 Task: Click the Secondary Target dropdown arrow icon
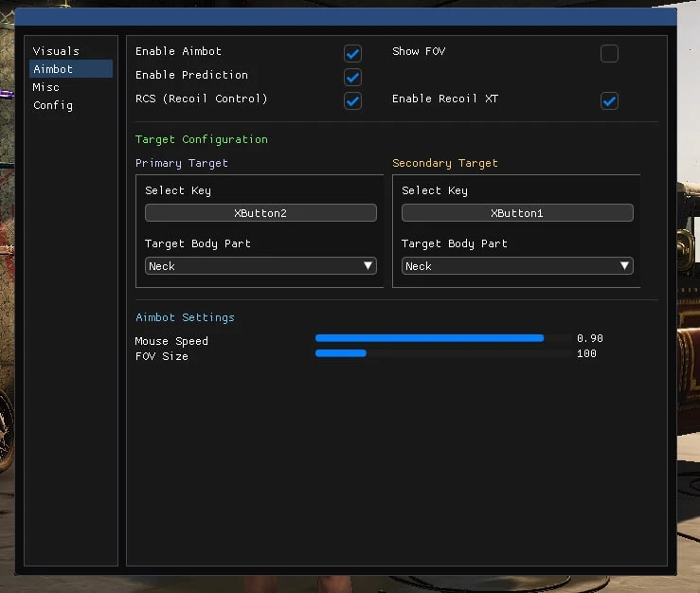click(x=625, y=266)
